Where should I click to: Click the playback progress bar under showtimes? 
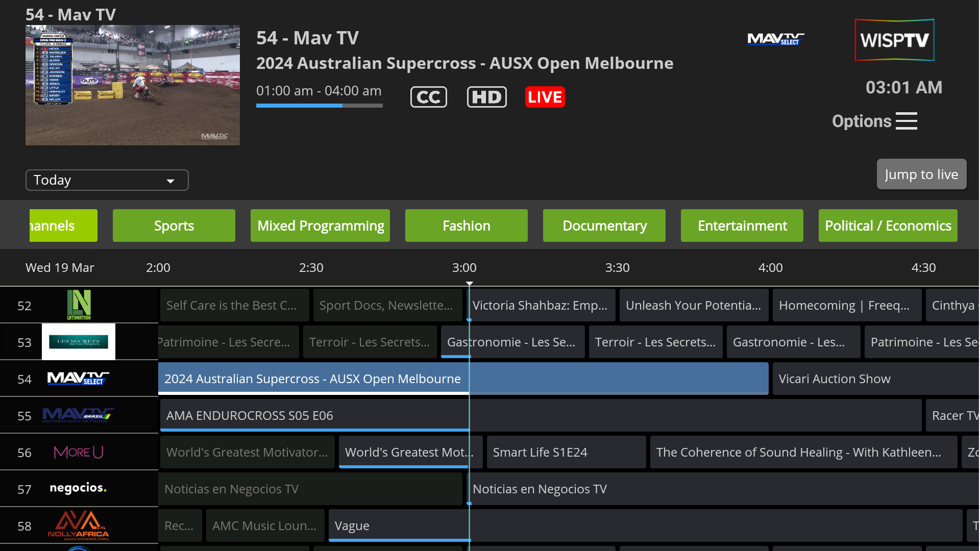coord(319,106)
